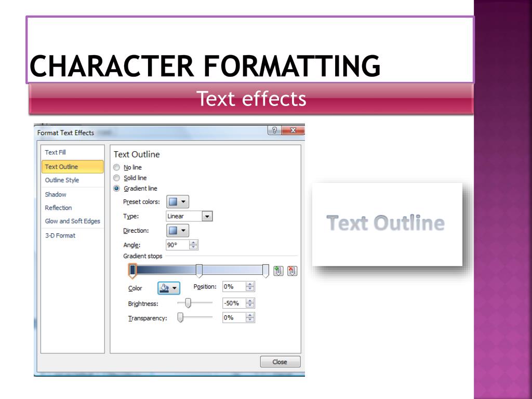Open the 3-D Format category
Screen dimensions: 532x399
pos(73,235)
